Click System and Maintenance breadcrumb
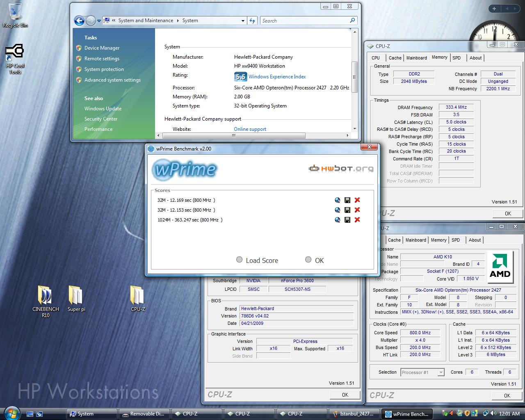Image resolution: width=525 pixels, height=420 pixels. tap(146, 21)
